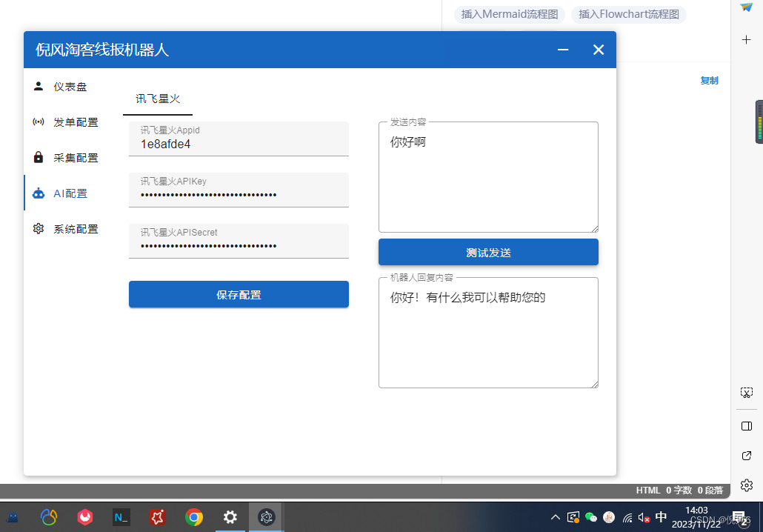Click the 采集配置 lock icon
Image resolution: width=763 pixels, height=532 pixels.
(x=39, y=157)
